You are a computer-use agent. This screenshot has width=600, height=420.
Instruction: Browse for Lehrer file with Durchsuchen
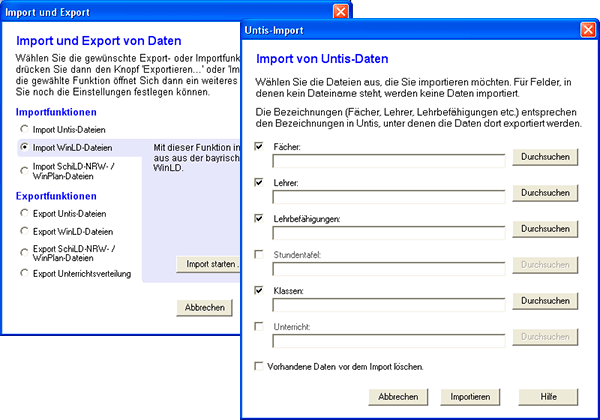click(545, 193)
